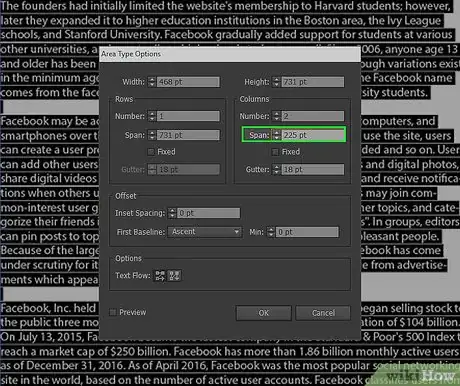460x386 pixels.
Task: Click the Rows Number field
Action: tap(188, 116)
